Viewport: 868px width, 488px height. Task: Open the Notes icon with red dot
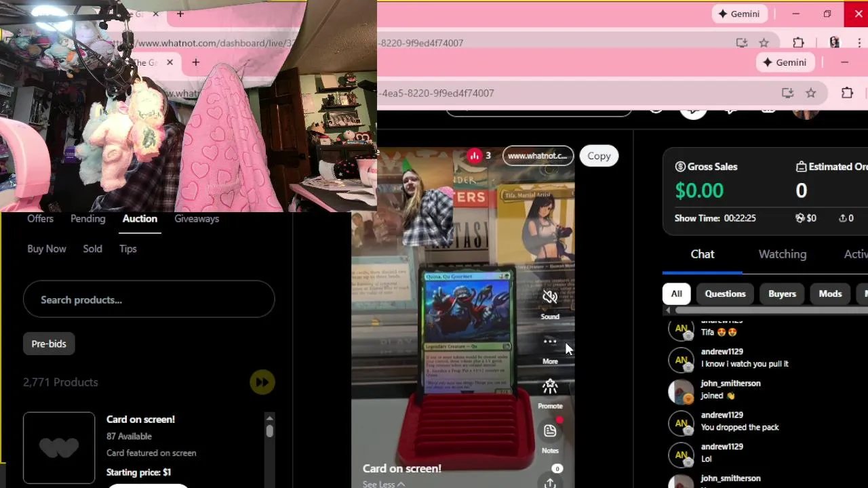550,430
